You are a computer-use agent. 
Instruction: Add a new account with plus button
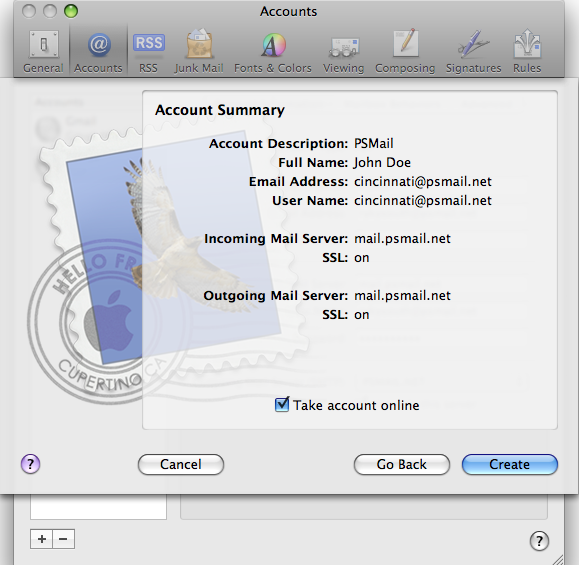41,539
